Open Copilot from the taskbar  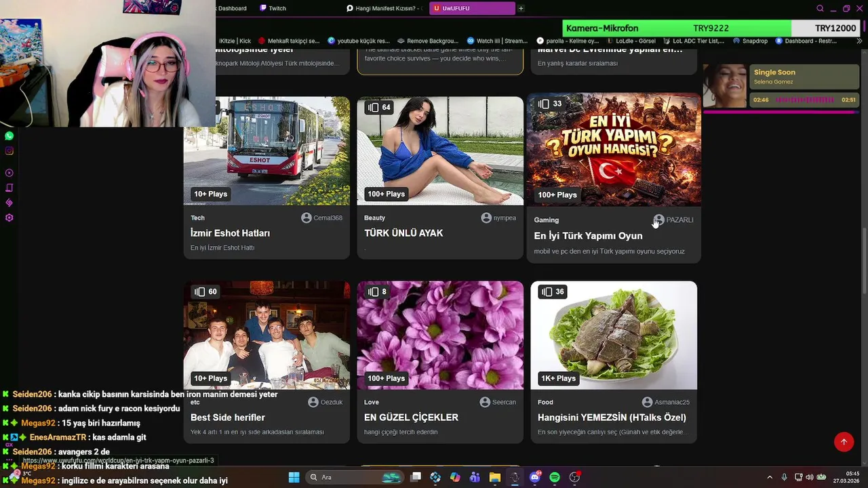[455, 477]
